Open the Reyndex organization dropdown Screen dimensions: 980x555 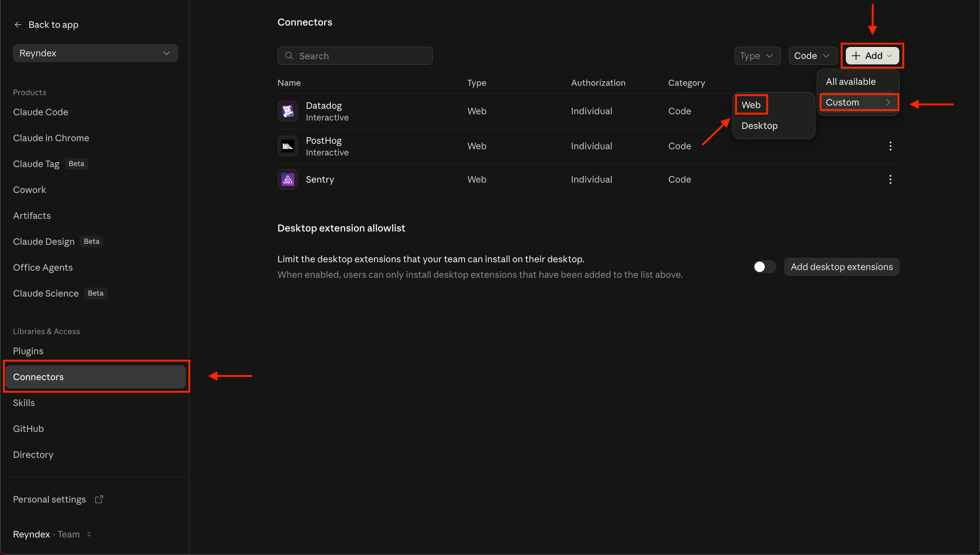pyautogui.click(x=95, y=53)
